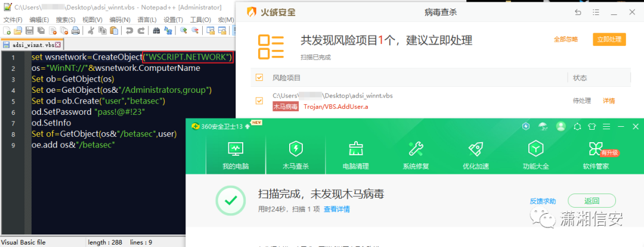Click the 返回 button in 360 Safe

(592, 201)
